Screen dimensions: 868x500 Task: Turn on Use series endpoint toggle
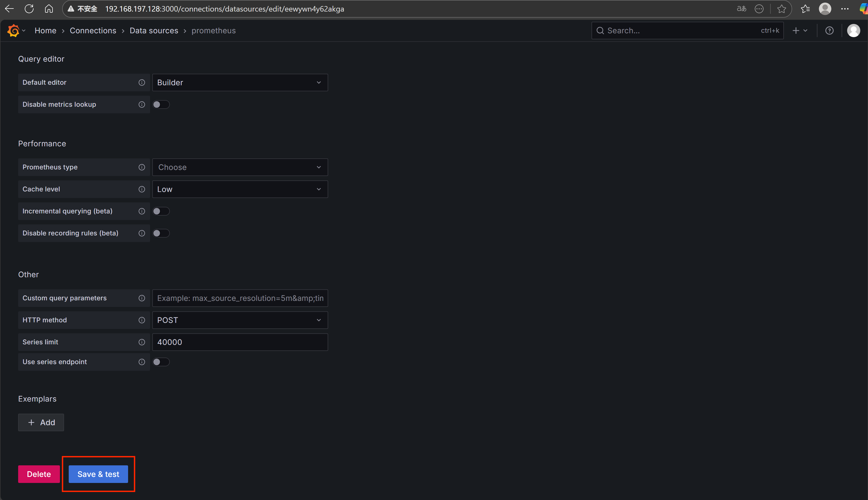[x=161, y=362]
